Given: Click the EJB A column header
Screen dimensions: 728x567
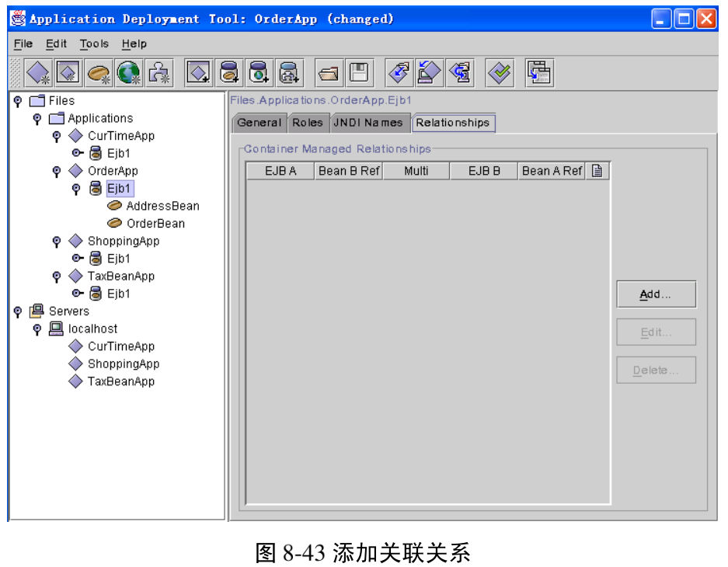Looking at the screenshot, I should point(280,171).
